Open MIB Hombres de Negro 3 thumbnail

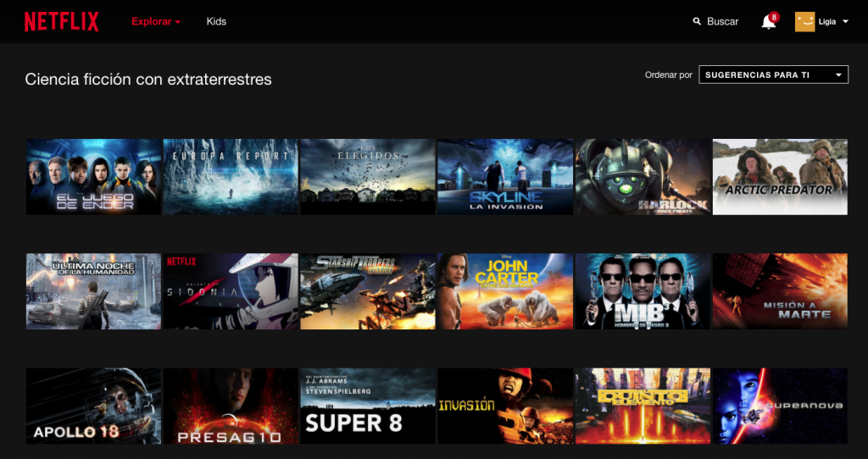coord(643,291)
